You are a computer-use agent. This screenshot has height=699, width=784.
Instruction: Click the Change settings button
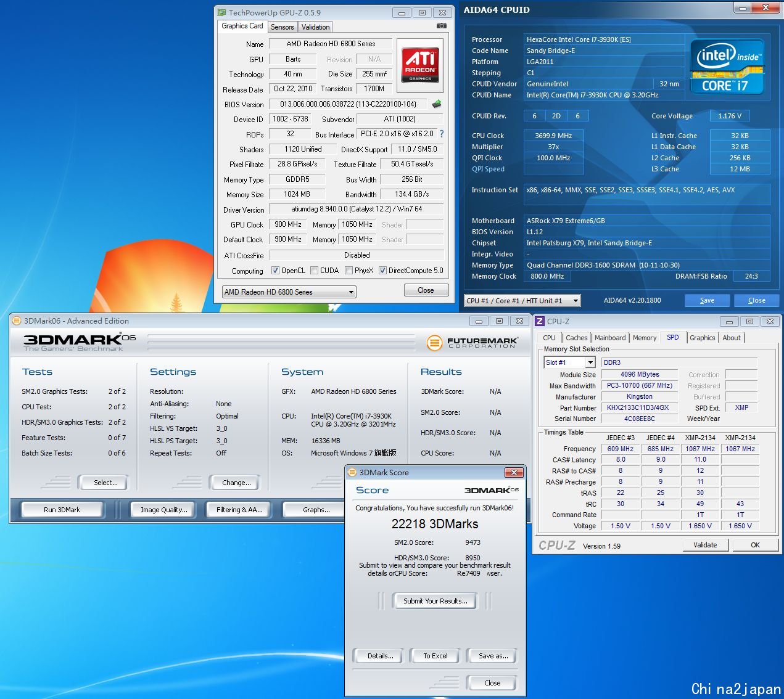236,483
